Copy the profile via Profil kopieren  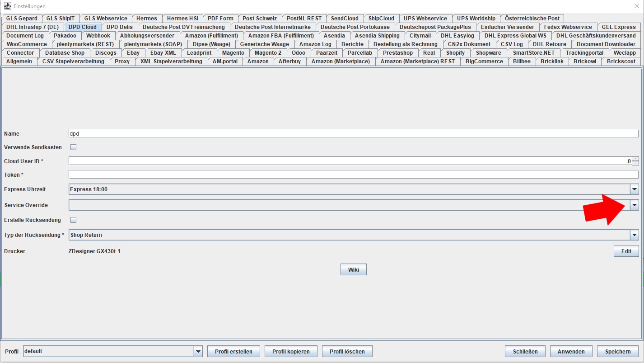[291, 351]
